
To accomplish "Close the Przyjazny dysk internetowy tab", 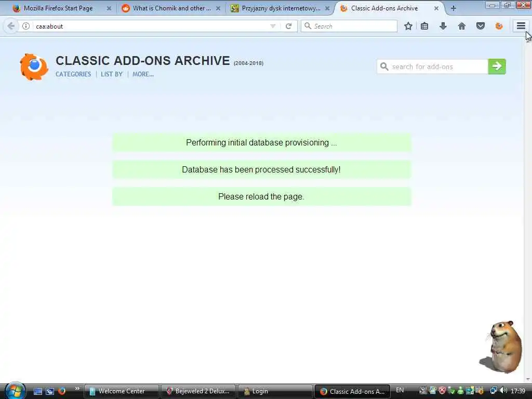I will [x=327, y=8].
